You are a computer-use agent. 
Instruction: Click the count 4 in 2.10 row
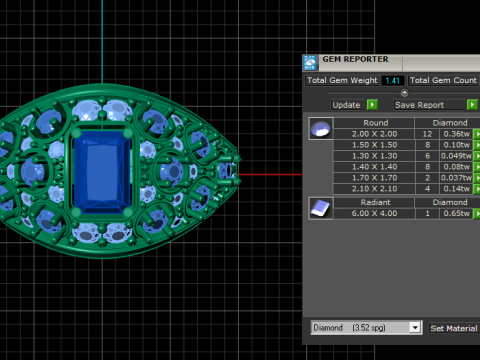click(427, 189)
